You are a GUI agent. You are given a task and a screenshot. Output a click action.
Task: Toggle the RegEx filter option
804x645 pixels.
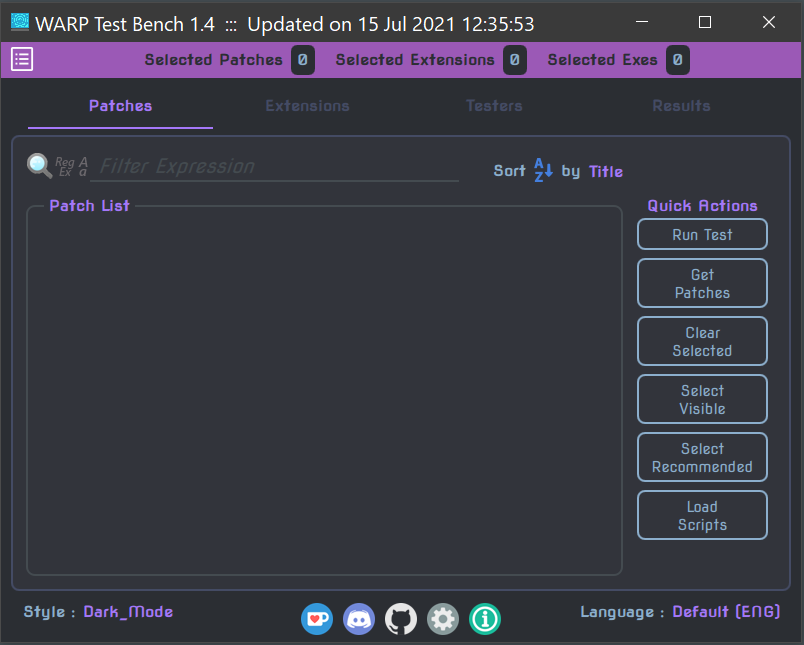65,167
